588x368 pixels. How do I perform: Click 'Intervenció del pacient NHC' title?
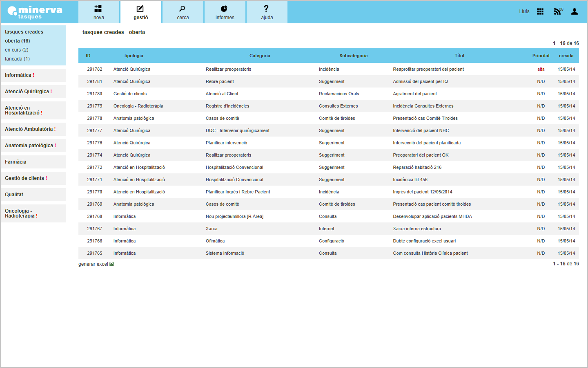(421, 130)
